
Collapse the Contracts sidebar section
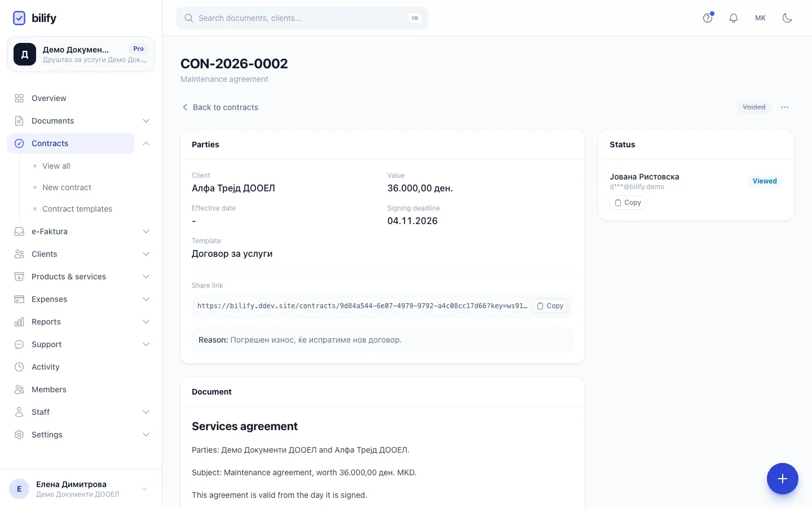pyautogui.click(x=146, y=143)
